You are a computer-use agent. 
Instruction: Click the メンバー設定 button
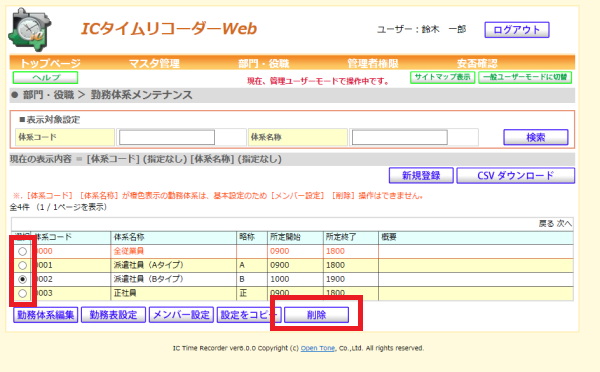181,315
